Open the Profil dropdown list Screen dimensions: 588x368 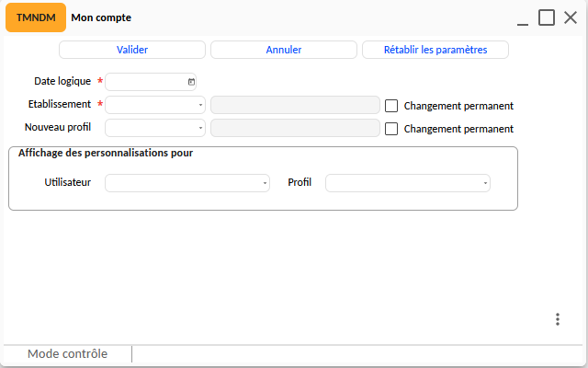pyautogui.click(x=485, y=183)
